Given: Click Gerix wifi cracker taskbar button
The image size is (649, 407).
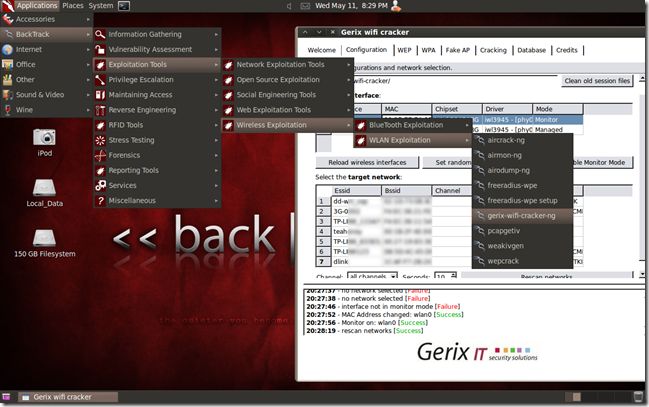Looking at the screenshot, I should (x=68, y=397).
